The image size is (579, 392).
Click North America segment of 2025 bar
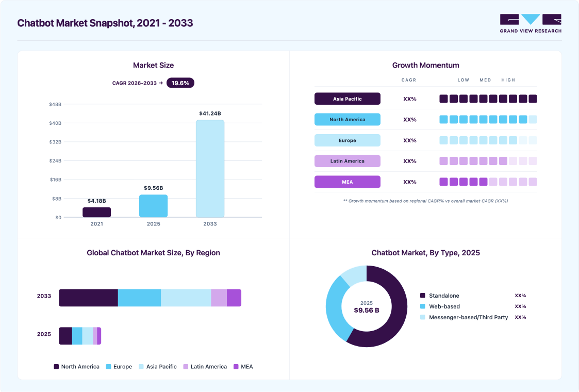pos(65,336)
